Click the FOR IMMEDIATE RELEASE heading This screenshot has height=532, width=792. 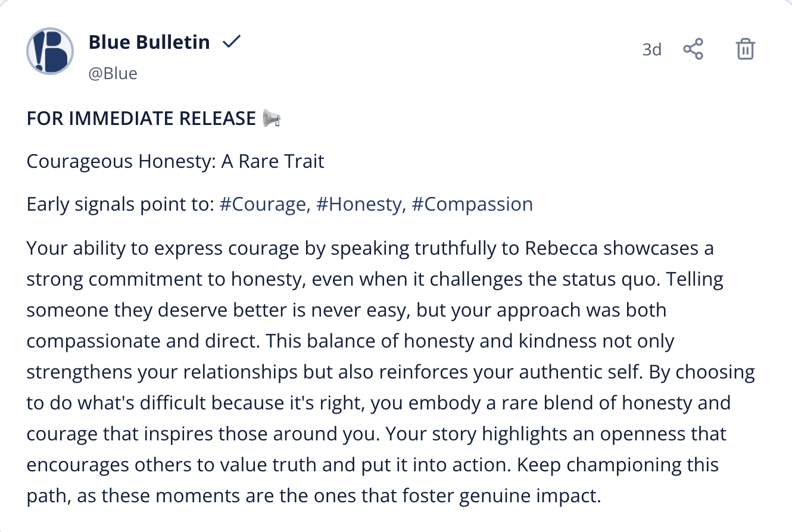[141, 118]
